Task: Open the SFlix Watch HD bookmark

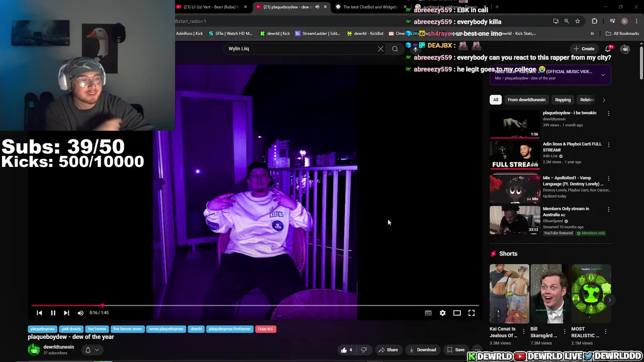Action: pyautogui.click(x=230, y=34)
